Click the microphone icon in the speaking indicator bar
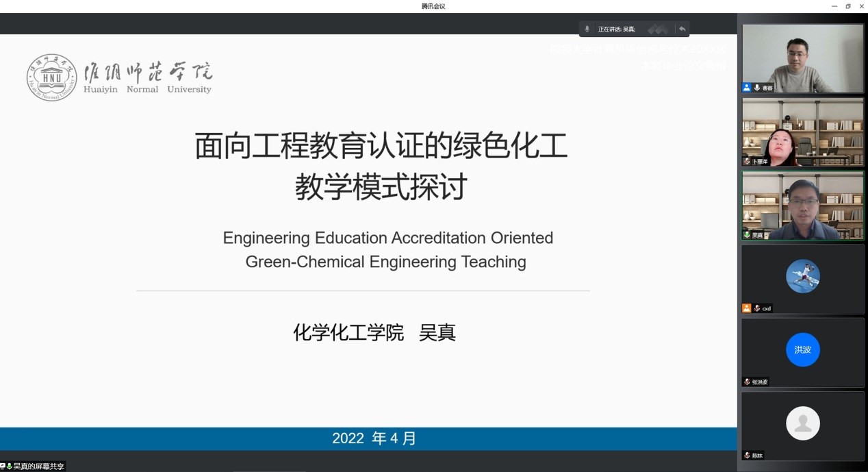This screenshot has width=868, height=472. 587,29
